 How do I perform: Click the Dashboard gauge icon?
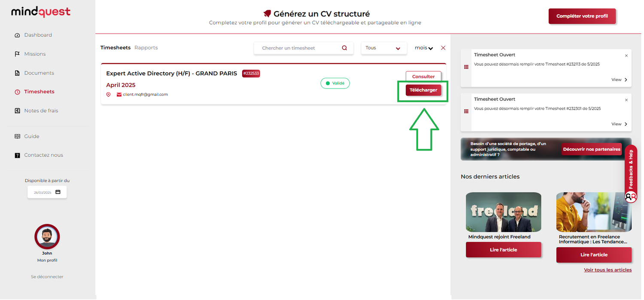pyautogui.click(x=17, y=35)
